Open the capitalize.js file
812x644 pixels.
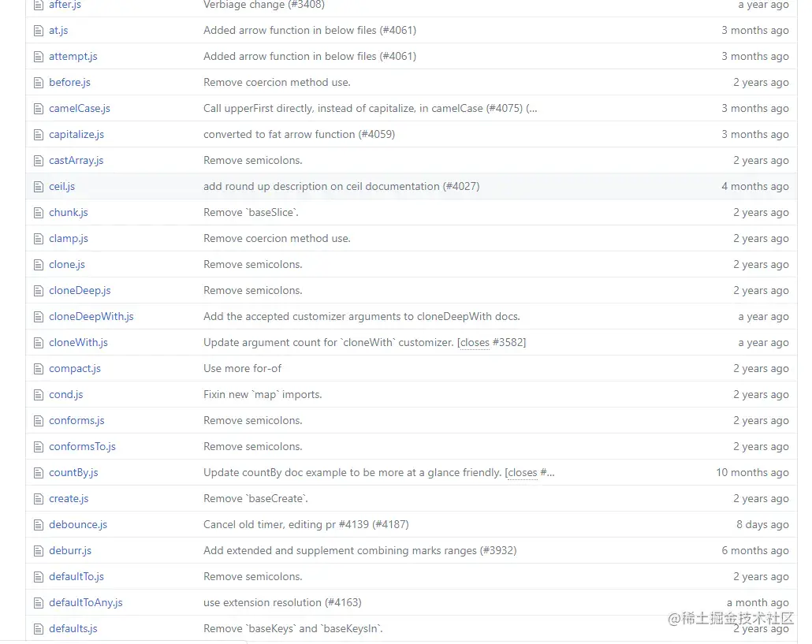(x=76, y=135)
